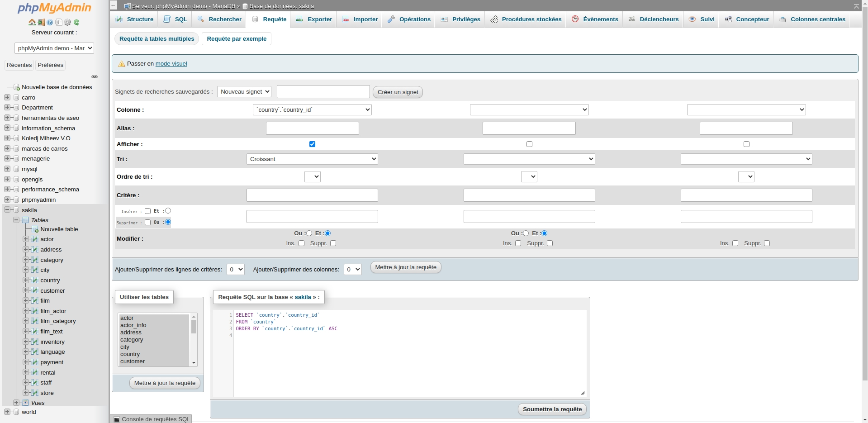Open phpMyAdmin documentation help icon

point(50,22)
